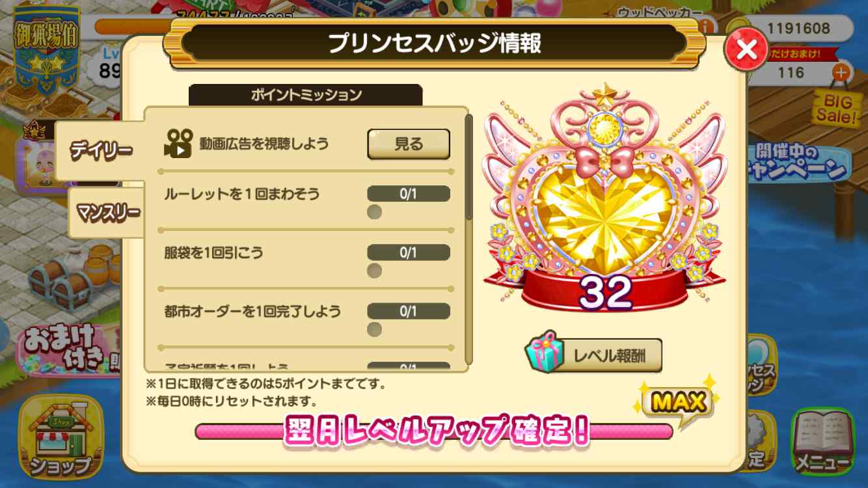This screenshot has height=488, width=868.
Task: Switch to the マンスリー tab
Action: click(107, 212)
